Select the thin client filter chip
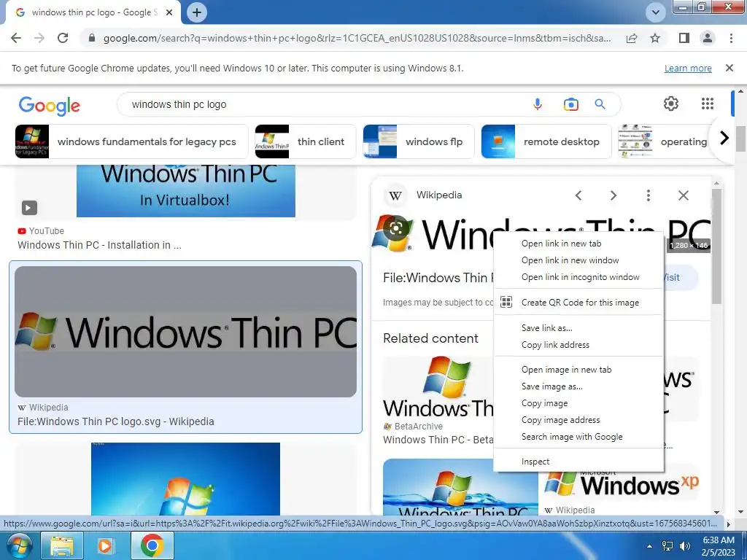Viewport: 747px width, 560px height. click(306, 141)
